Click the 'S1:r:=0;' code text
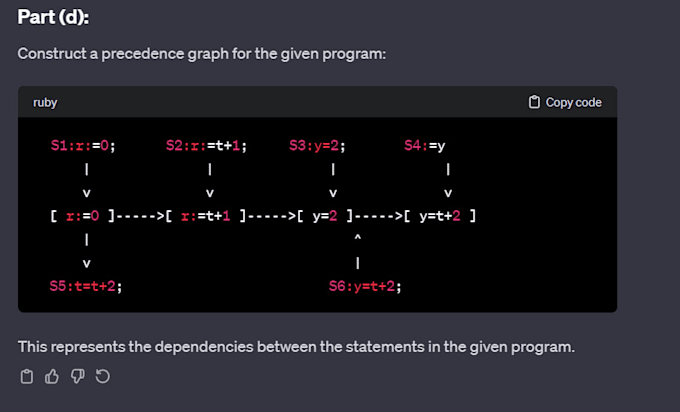The image size is (680, 412). point(83,145)
